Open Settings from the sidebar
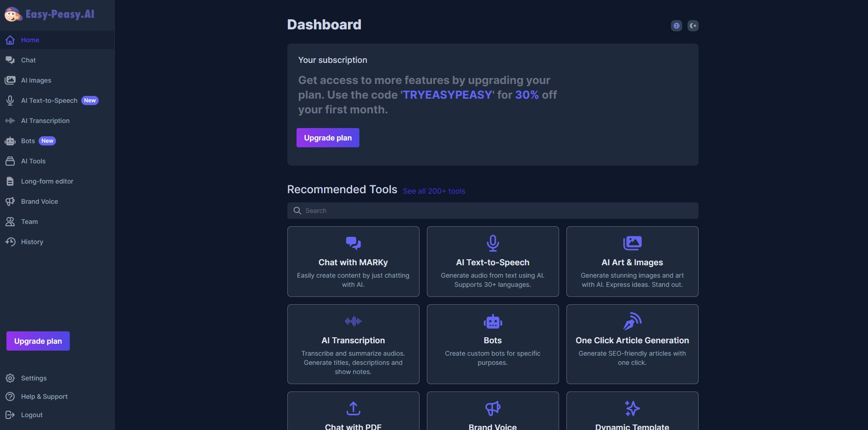This screenshot has height=430, width=868. [57, 378]
